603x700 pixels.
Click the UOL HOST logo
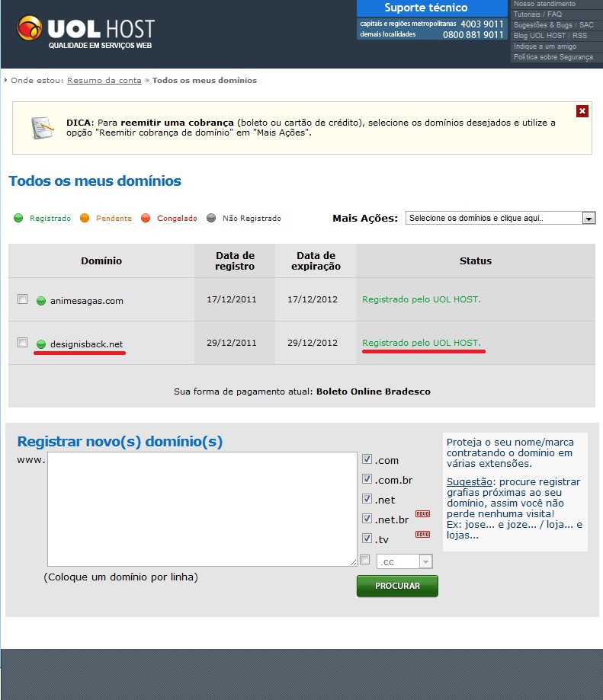tap(85, 32)
